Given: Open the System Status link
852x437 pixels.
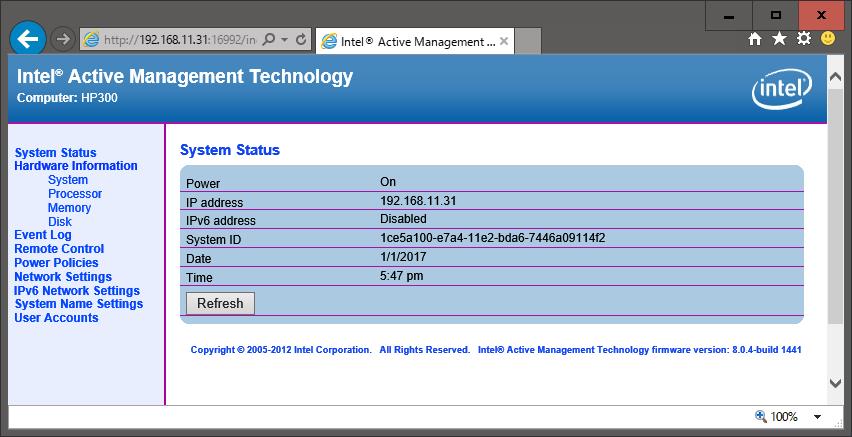Looking at the screenshot, I should click(x=55, y=153).
